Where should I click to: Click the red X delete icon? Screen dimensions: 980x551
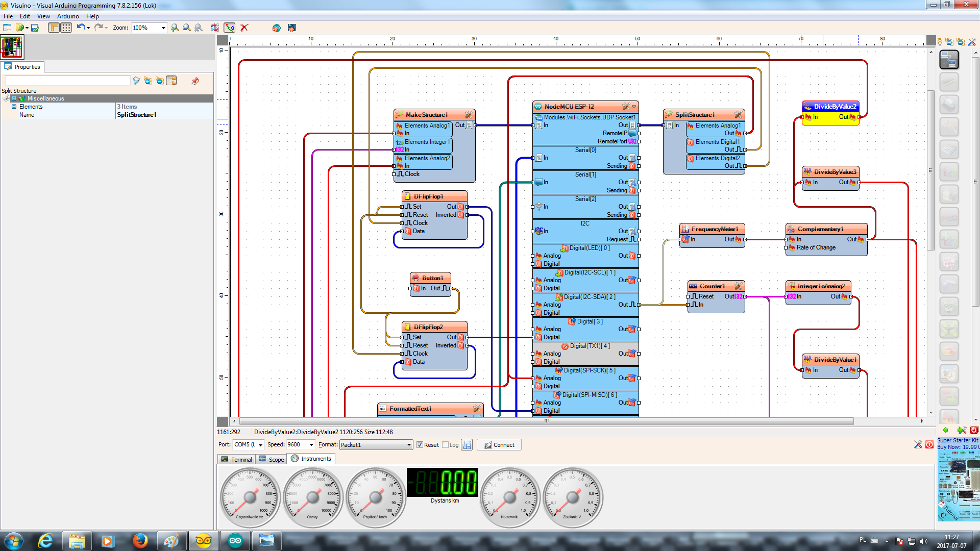coord(244,28)
